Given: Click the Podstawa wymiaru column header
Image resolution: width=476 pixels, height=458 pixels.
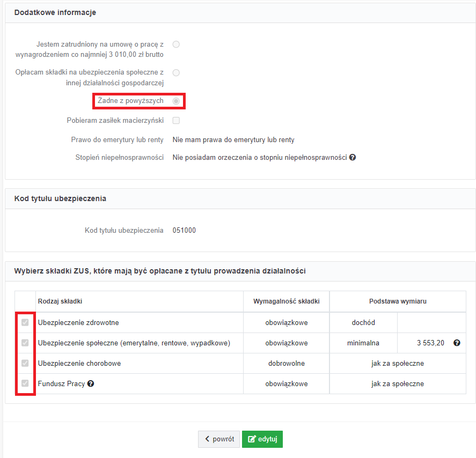Looking at the screenshot, I should 398,301.
